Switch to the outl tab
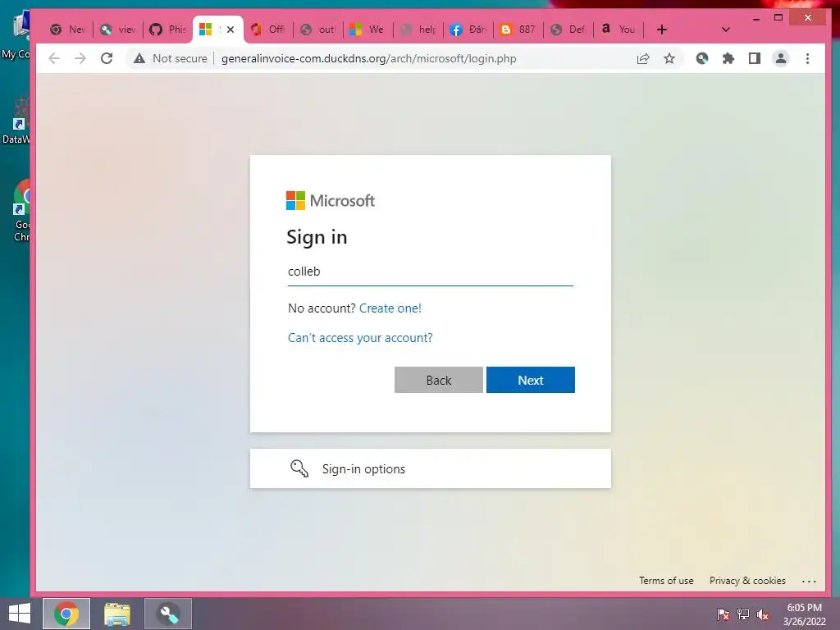This screenshot has height=630, width=840. pyautogui.click(x=317, y=30)
